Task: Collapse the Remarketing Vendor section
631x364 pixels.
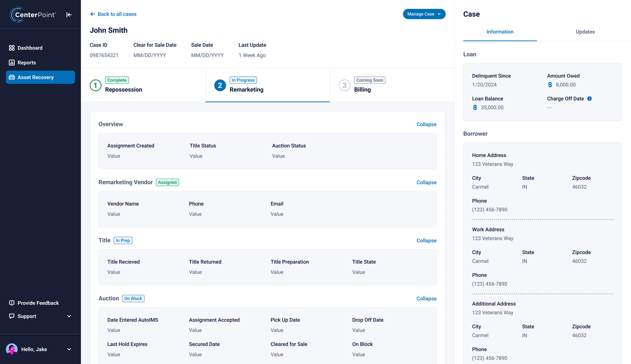Action: (x=426, y=182)
